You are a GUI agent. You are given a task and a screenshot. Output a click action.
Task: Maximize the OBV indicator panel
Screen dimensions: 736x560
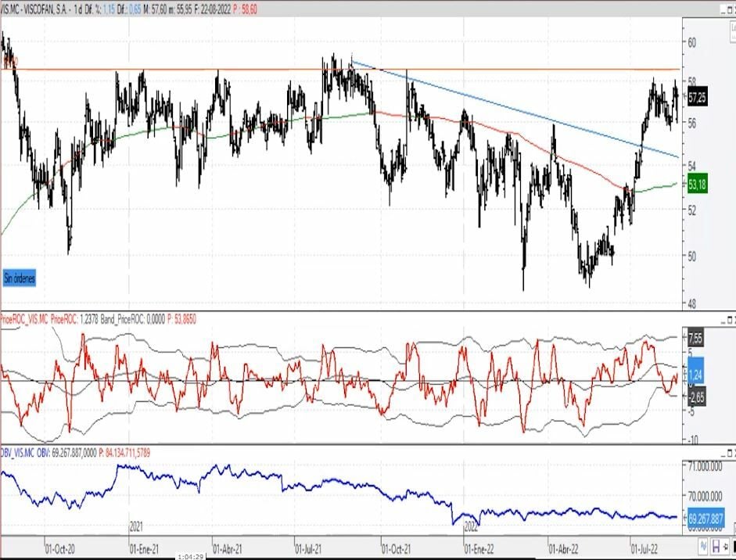[730, 453]
